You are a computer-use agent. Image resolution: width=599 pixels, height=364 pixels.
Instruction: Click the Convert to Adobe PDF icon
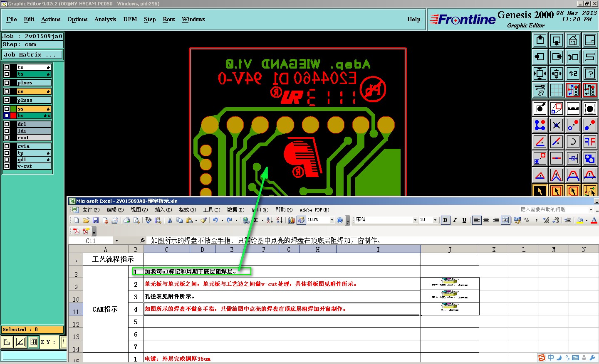click(x=76, y=231)
